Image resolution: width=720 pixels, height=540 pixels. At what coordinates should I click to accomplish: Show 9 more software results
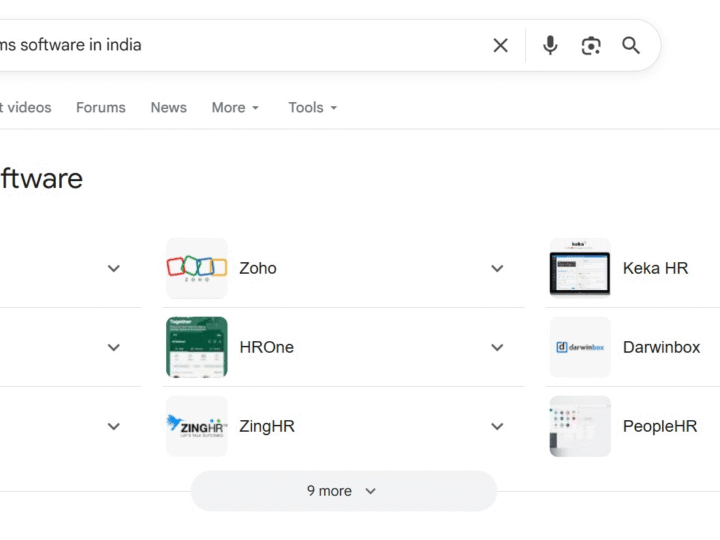343,491
